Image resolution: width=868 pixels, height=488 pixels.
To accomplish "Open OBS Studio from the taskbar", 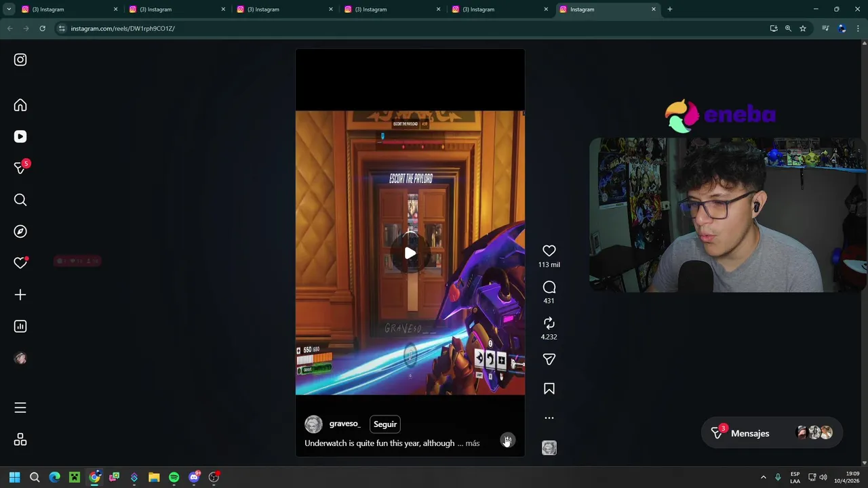I will point(214,477).
